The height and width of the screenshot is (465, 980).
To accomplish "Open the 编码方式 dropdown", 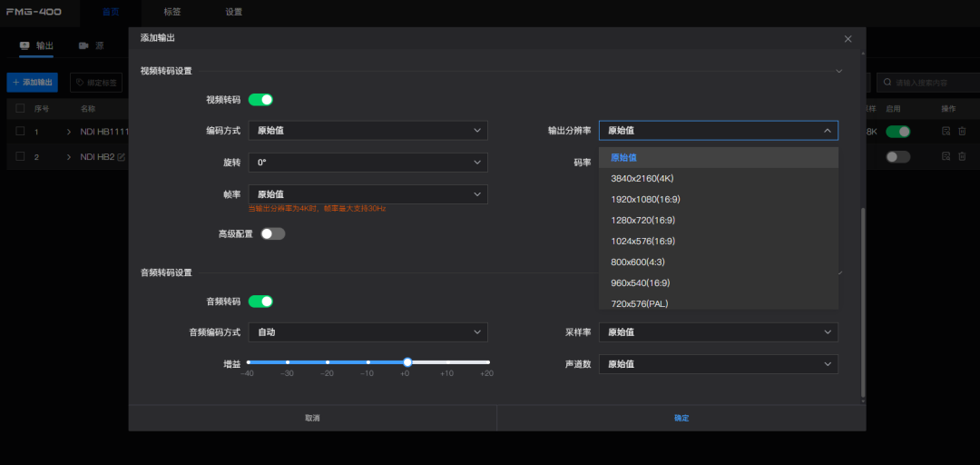I will tap(367, 131).
